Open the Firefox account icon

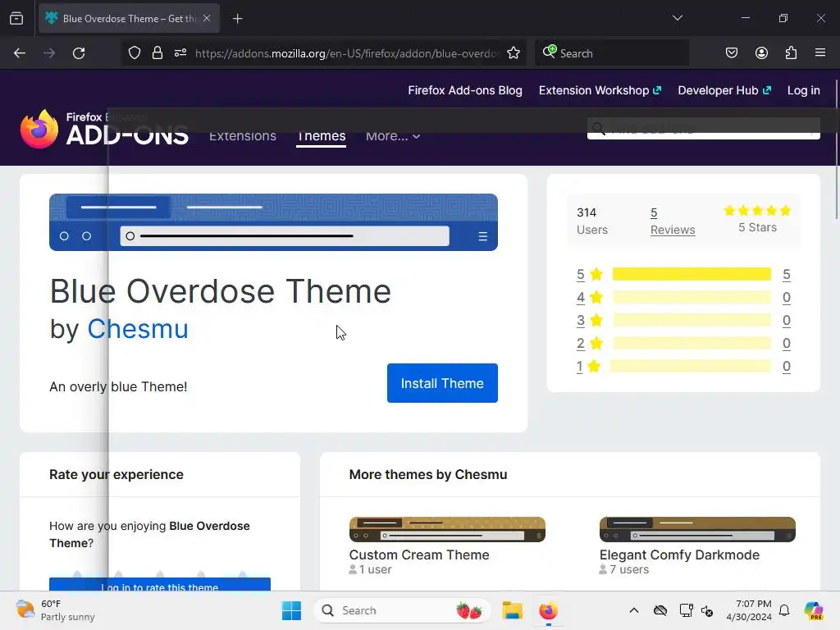(761, 53)
